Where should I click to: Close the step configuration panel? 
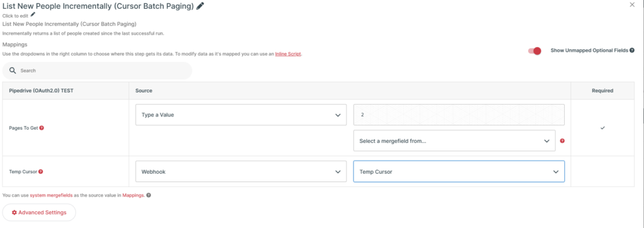coord(632,4)
